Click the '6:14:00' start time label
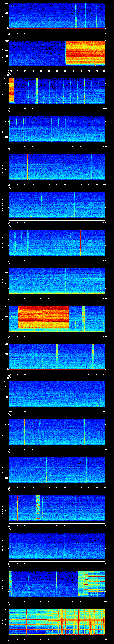This screenshot has width=114, height=644. coord(9,260)
